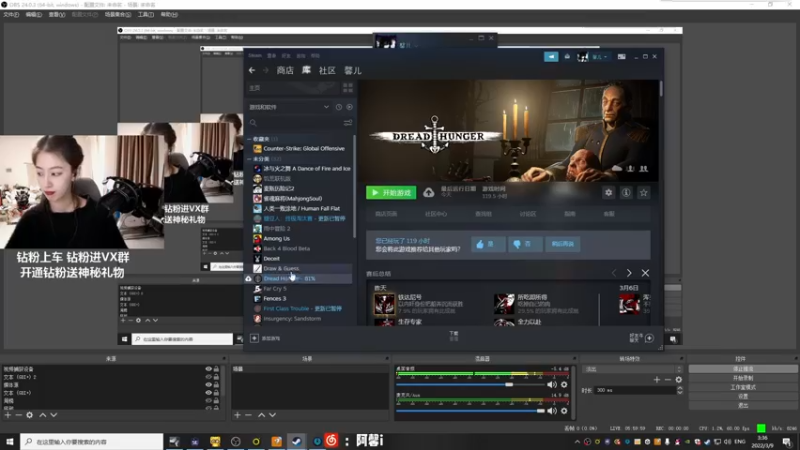This screenshot has width=800, height=450.
Task: Move selected source up in OBS
Action: (43, 415)
